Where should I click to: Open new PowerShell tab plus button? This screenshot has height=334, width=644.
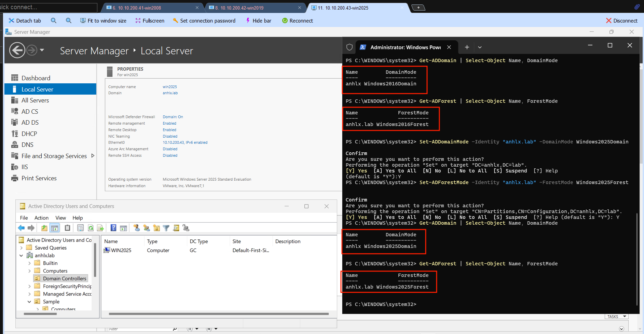pyautogui.click(x=467, y=47)
